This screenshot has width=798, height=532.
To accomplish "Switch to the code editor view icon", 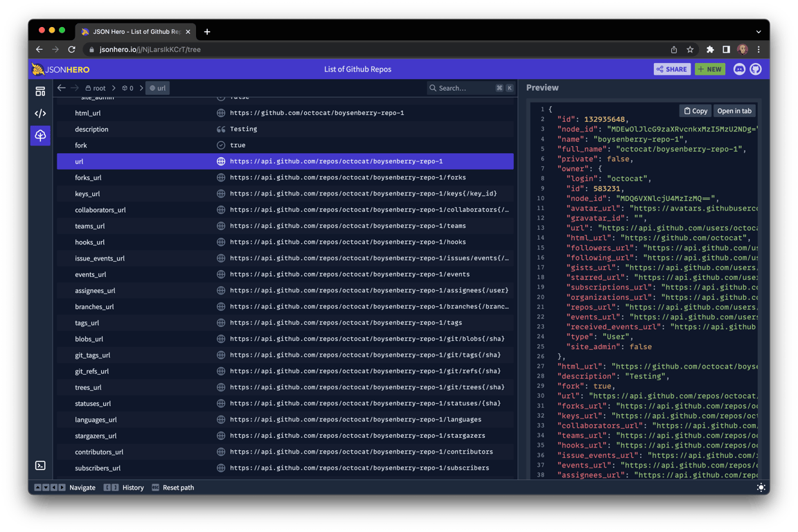I will (x=40, y=114).
